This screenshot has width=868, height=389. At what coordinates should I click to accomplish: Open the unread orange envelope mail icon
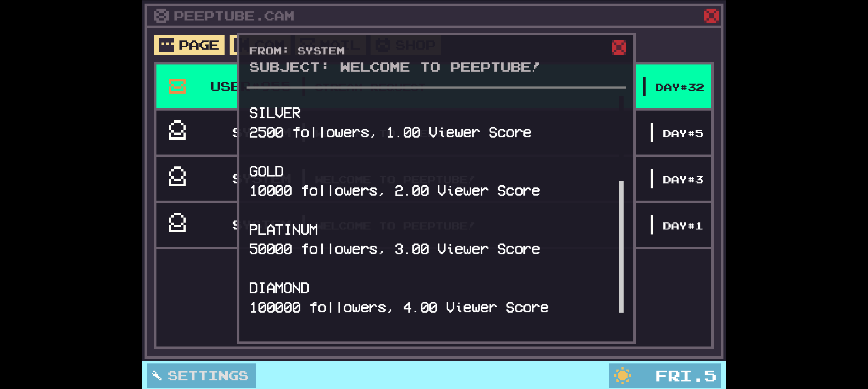pyautogui.click(x=177, y=86)
